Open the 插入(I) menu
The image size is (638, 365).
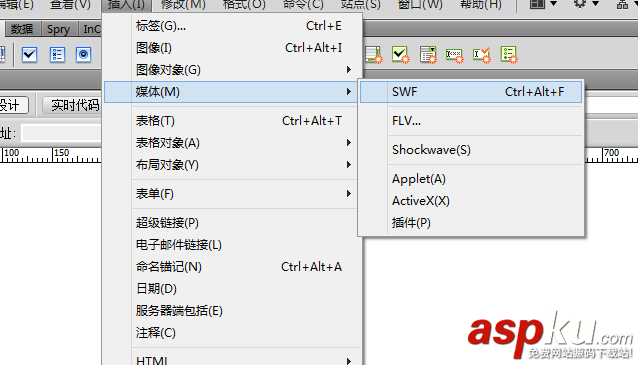(126, 5)
